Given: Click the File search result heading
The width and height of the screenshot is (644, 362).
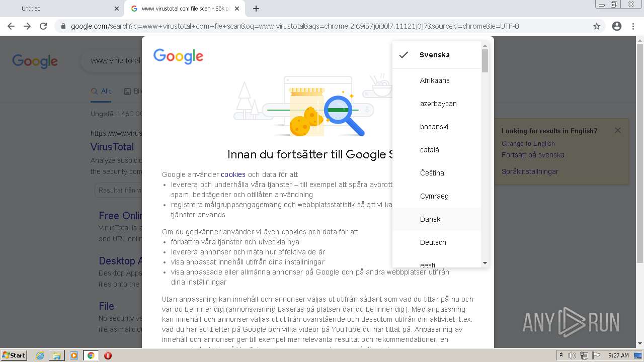Looking at the screenshot, I should click(106, 306).
